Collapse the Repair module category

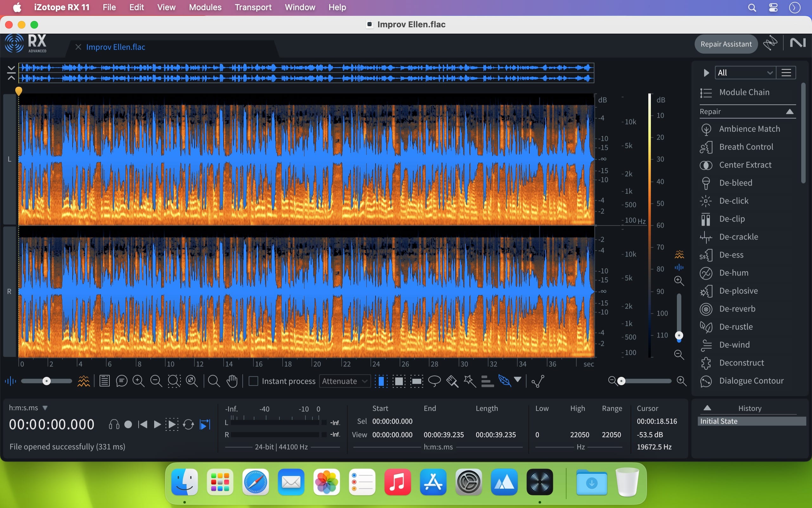[789, 111]
